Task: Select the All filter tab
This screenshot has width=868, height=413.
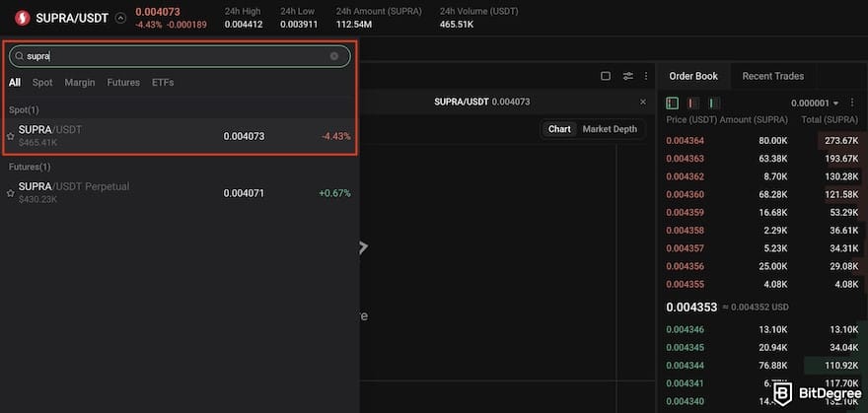Action: point(15,83)
